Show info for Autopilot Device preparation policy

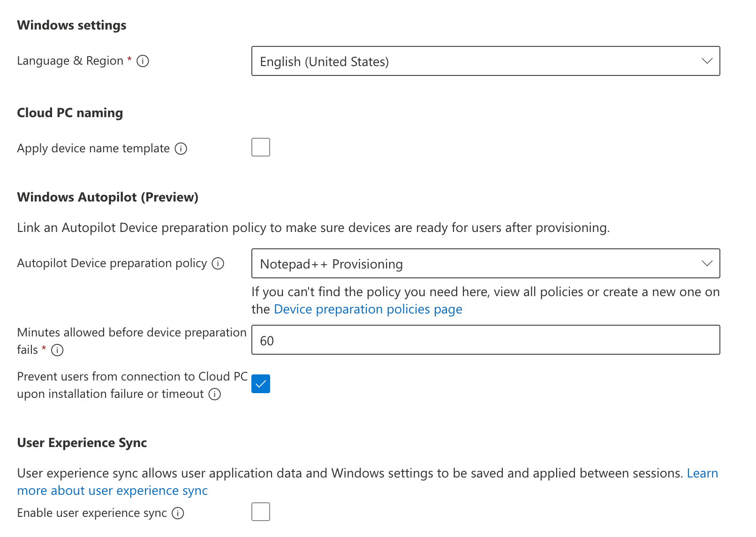coord(218,263)
